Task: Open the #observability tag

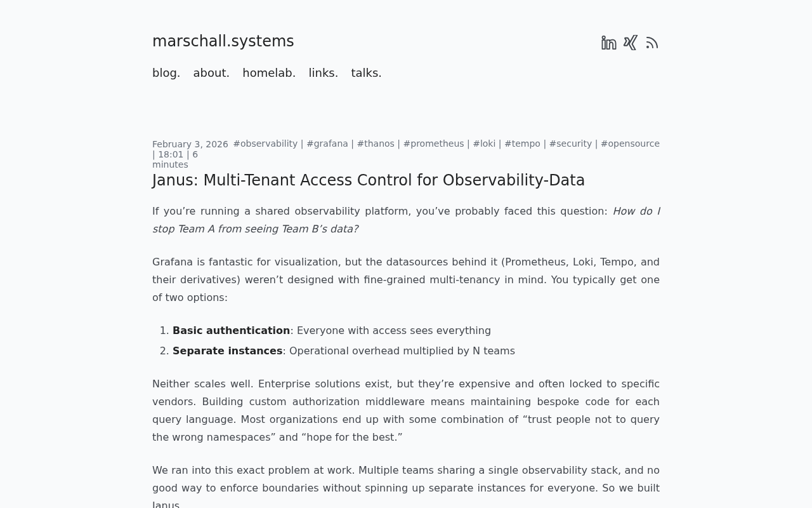Action: click(265, 144)
